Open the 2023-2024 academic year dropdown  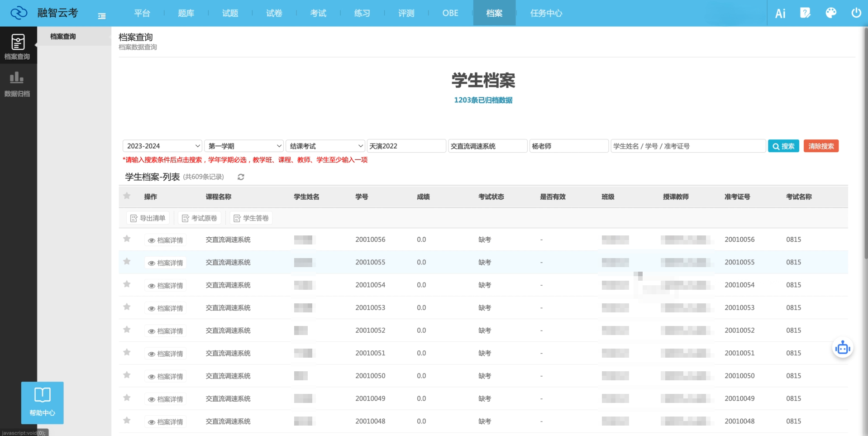[162, 146]
